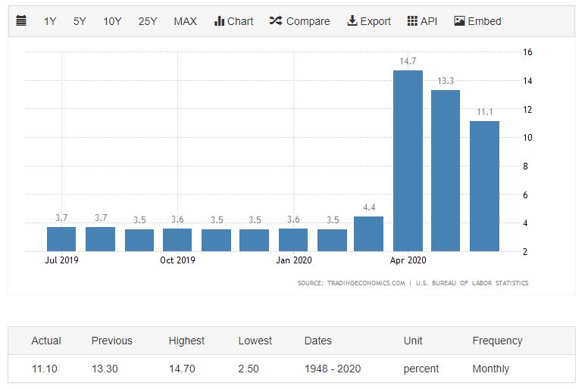Click the Unit column header

tap(413, 341)
